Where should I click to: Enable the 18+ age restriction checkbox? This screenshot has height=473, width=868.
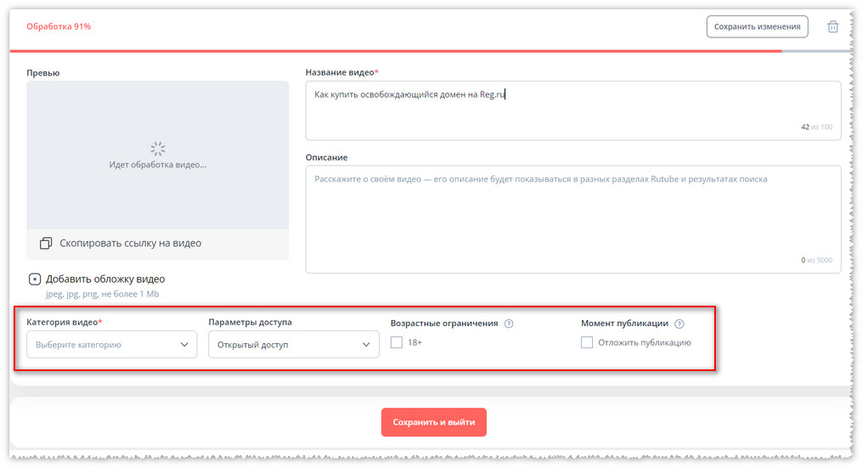tap(397, 342)
